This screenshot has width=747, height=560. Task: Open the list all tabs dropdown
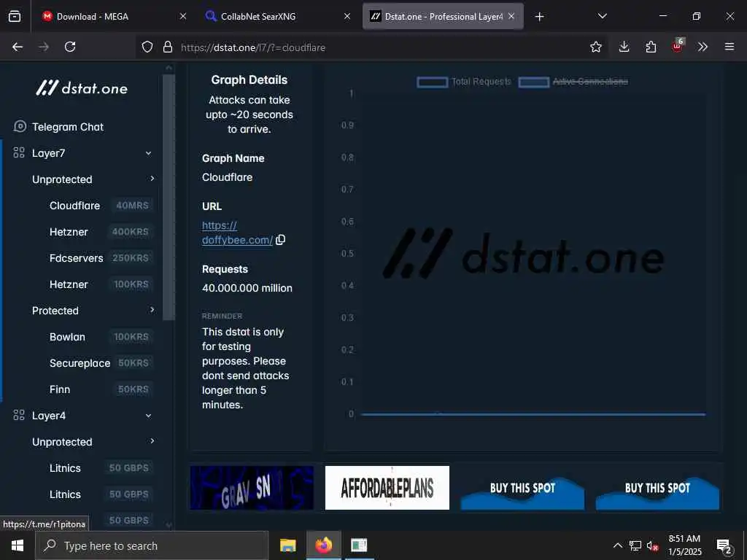(x=602, y=16)
